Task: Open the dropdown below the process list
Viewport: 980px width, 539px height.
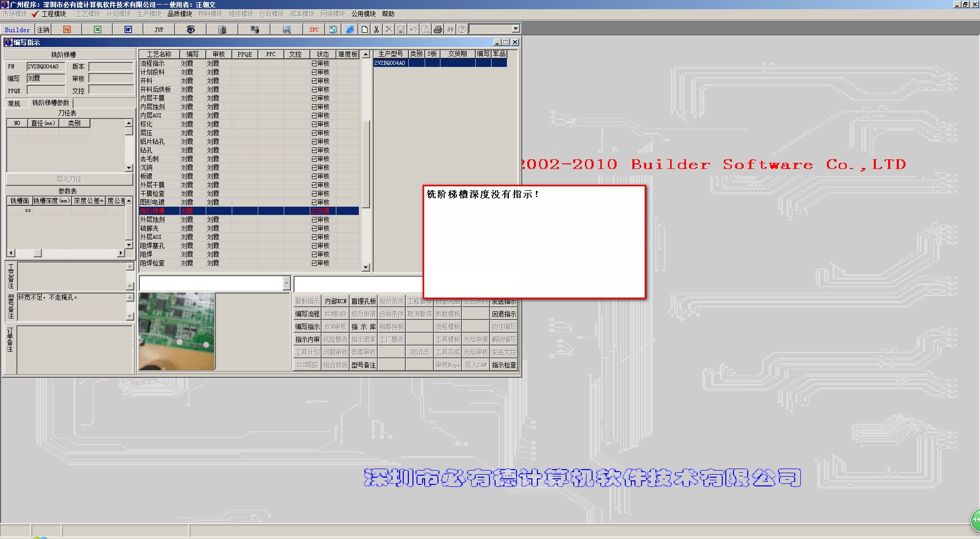Action: click(x=286, y=283)
